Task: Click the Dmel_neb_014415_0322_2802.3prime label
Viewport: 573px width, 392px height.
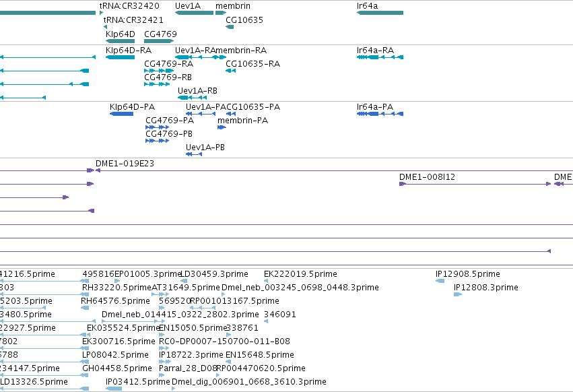Action: (x=180, y=315)
